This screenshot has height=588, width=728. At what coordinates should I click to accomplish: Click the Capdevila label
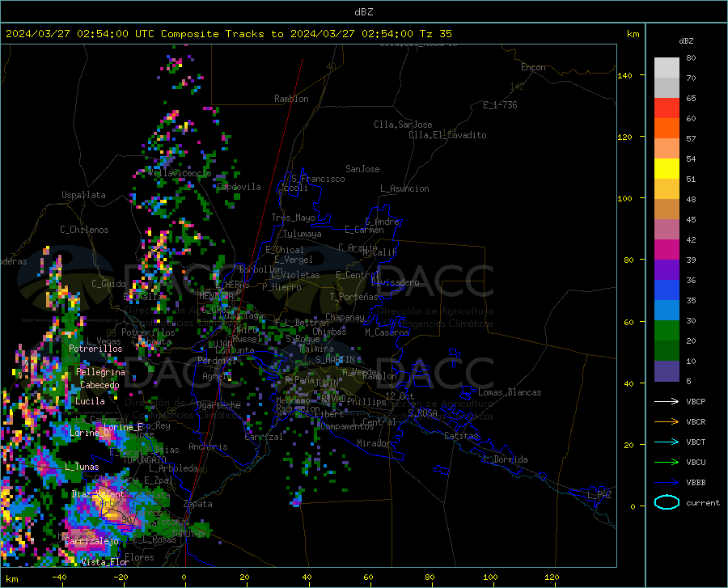point(239,187)
